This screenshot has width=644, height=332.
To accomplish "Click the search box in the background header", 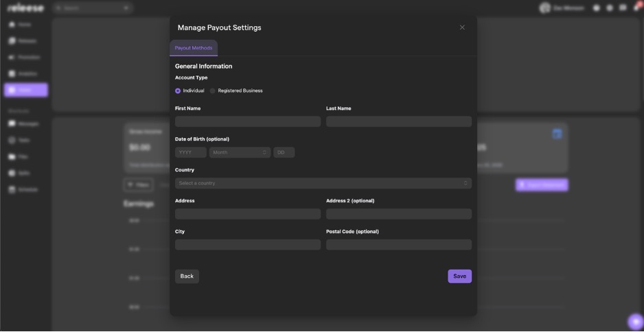I will point(93,8).
